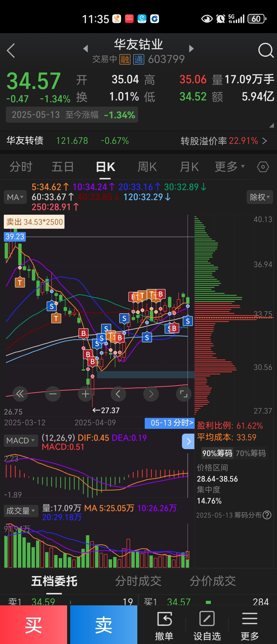Tap the 2025-05-13 至今涨幅 bar
Image resolution: width=277 pixels, height=644 pixels.
[72, 115]
